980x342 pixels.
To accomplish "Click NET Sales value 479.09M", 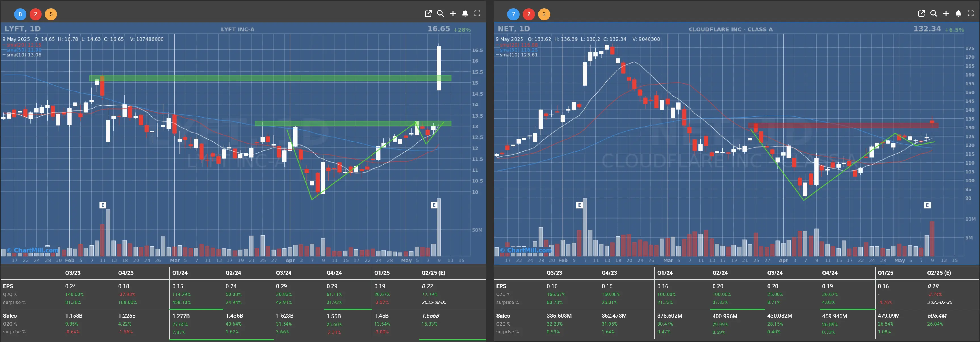I will coord(888,316).
